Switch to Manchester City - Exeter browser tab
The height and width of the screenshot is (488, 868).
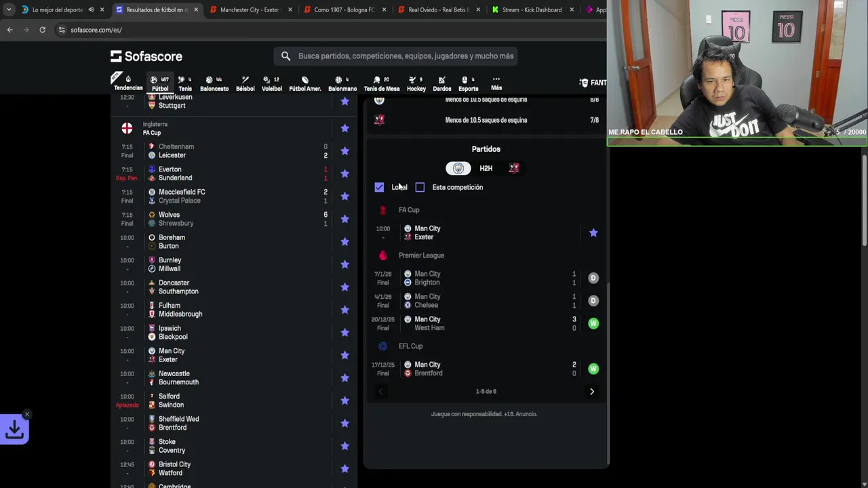coord(250,10)
